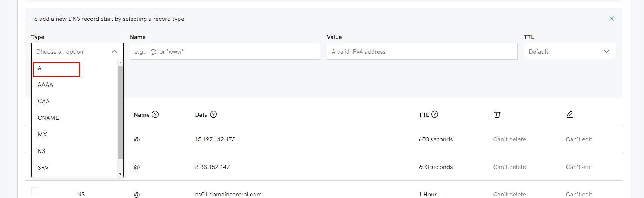Click help icon next to TTL column
Image resolution: width=644 pixels, height=198 pixels.
[435, 114]
